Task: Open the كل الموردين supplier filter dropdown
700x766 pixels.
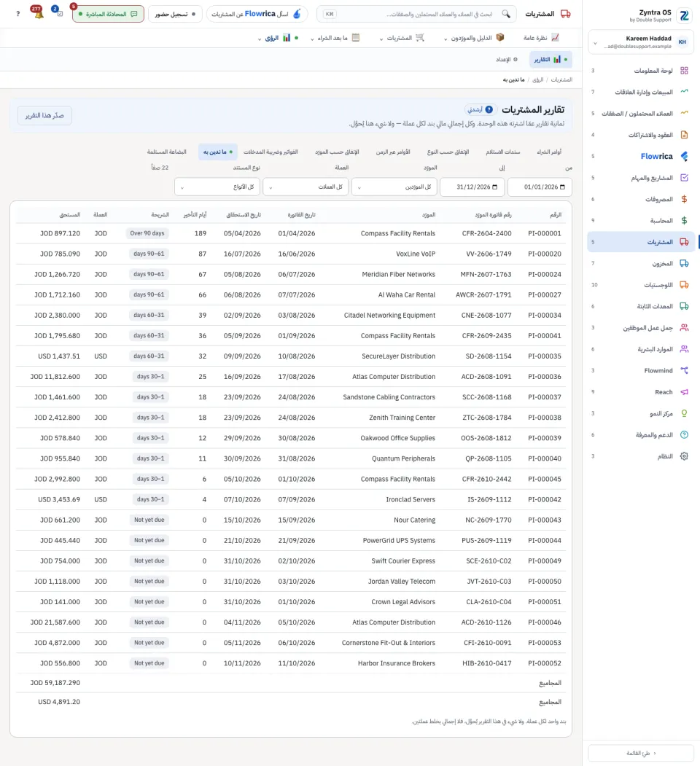Action: click(x=394, y=187)
